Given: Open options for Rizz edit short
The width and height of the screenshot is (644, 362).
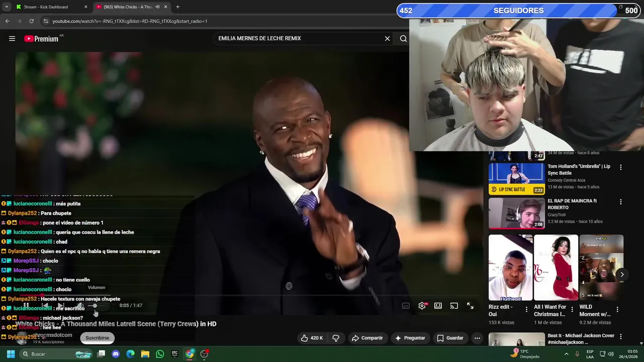Looking at the screenshot, I should 527,310.
